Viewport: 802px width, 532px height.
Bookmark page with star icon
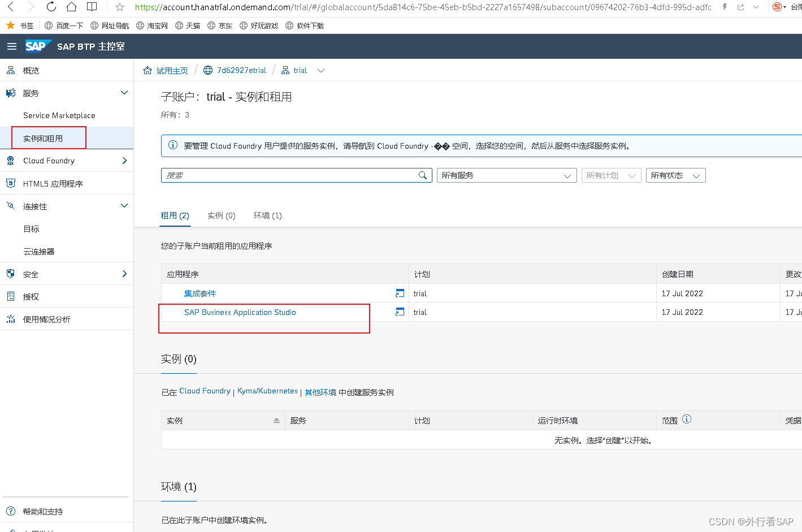tap(120, 7)
